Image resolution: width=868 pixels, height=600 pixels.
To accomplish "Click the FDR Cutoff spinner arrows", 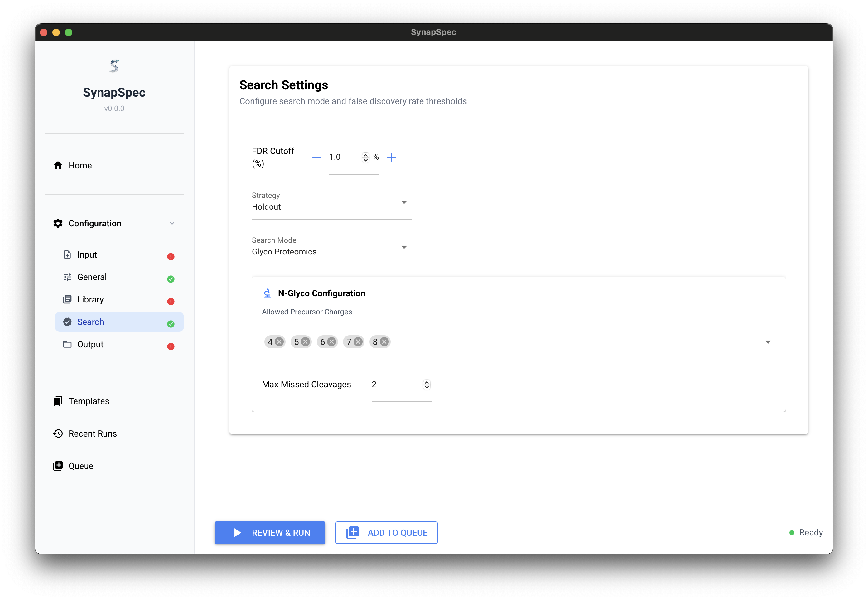I will pyautogui.click(x=365, y=157).
